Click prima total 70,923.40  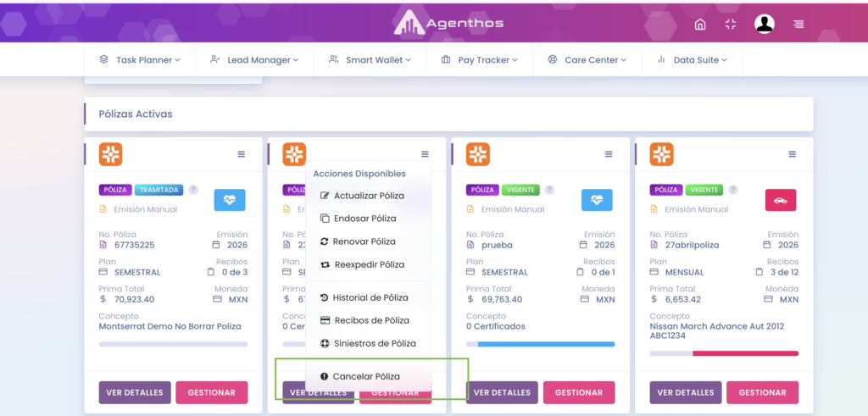pyautogui.click(x=135, y=299)
